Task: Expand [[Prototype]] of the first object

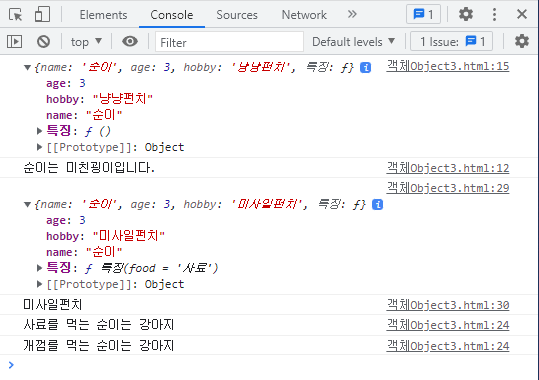Action: [40, 147]
